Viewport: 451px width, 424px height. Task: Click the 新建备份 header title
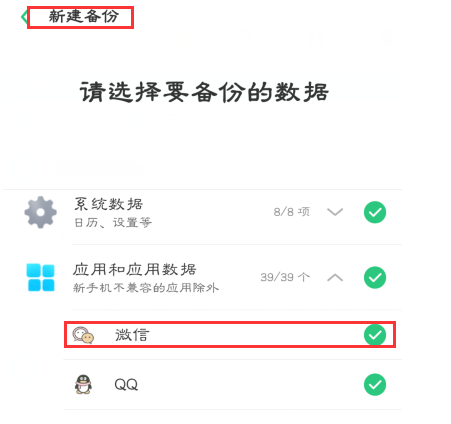coord(83,16)
